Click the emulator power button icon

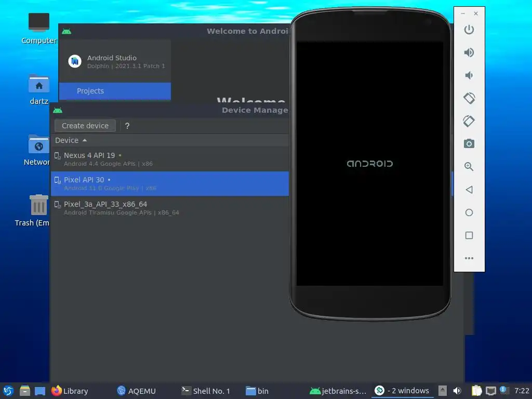469,30
